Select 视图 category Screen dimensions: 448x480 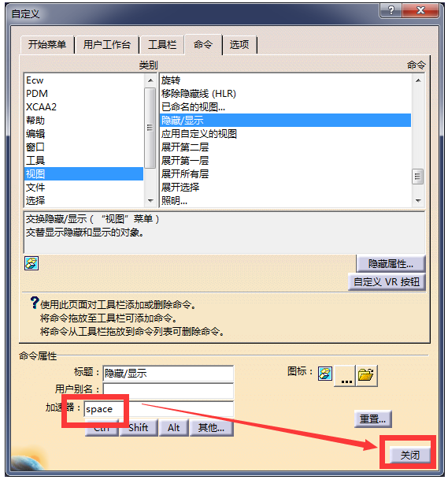tap(83, 174)
